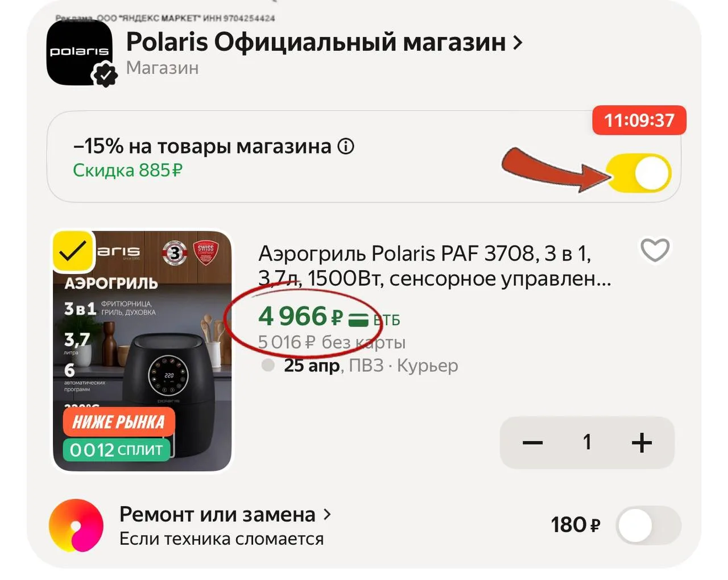Enable the Ремонт или замена switch

(648, 525)
